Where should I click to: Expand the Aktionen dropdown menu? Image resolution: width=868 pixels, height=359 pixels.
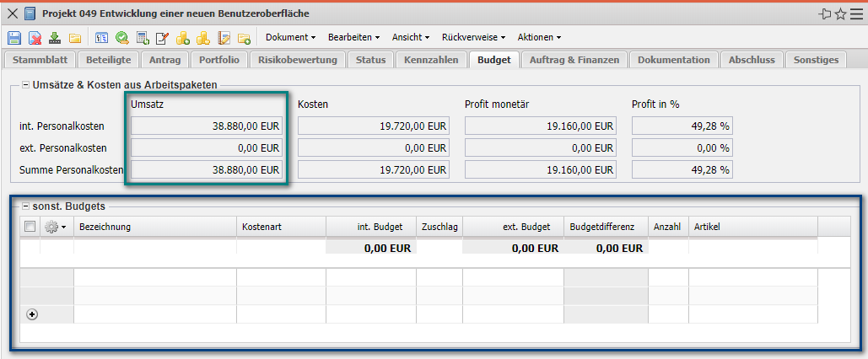[x=539, y=38]
